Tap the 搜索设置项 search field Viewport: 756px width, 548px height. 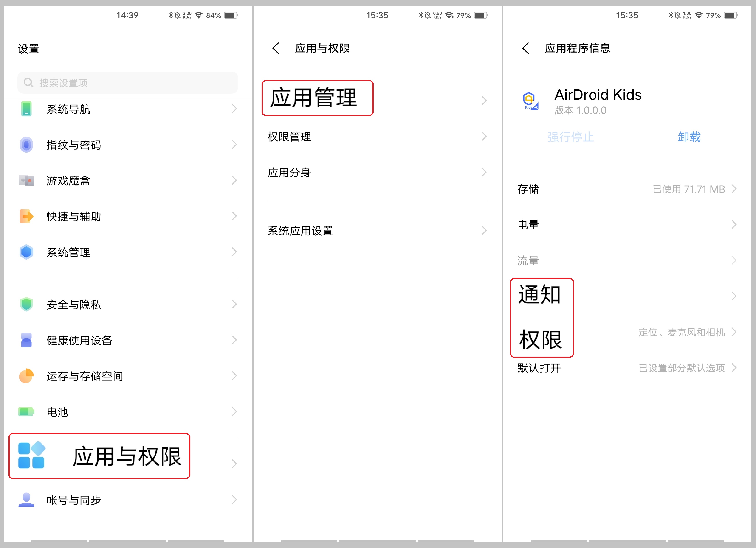pyautogui.click(x=128, y=83)
